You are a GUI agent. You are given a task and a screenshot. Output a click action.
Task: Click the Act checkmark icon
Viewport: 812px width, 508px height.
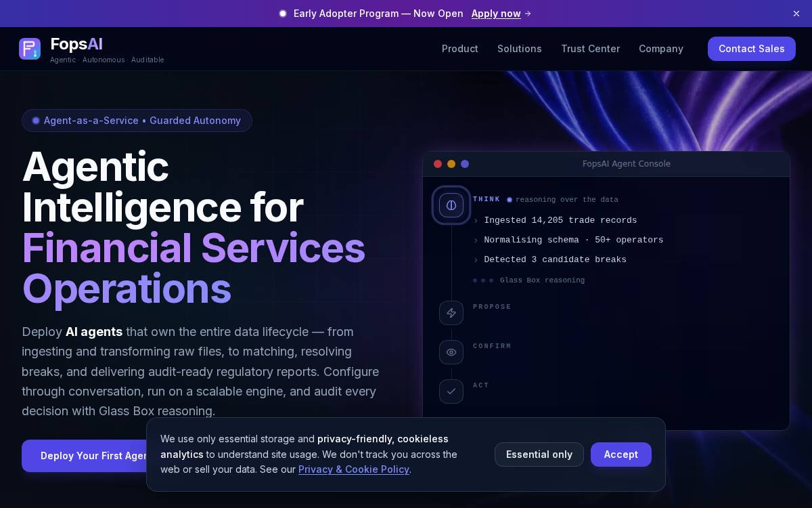pyautogui.click(x=451, y=391)
